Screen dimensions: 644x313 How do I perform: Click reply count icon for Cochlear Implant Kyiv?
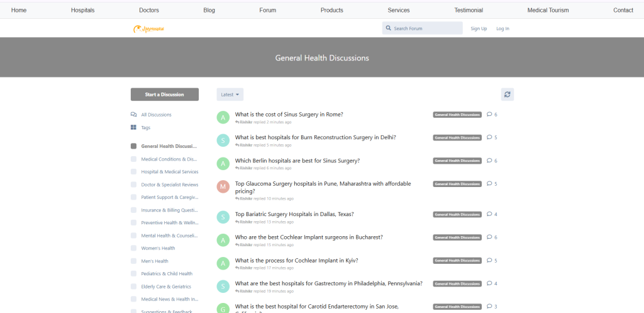(489, 260)
